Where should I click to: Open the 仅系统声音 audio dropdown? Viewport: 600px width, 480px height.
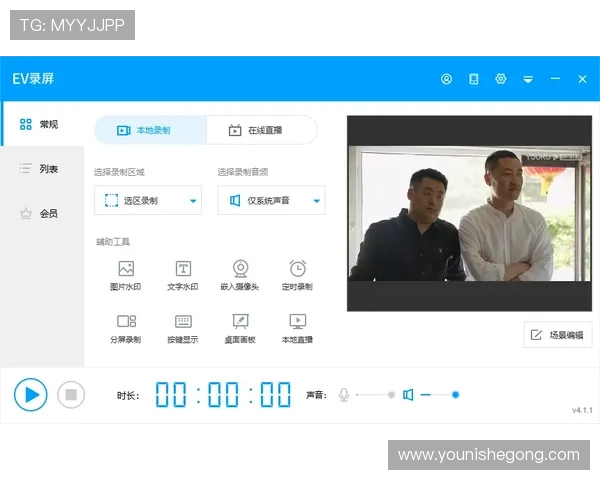tap(271, 200)
